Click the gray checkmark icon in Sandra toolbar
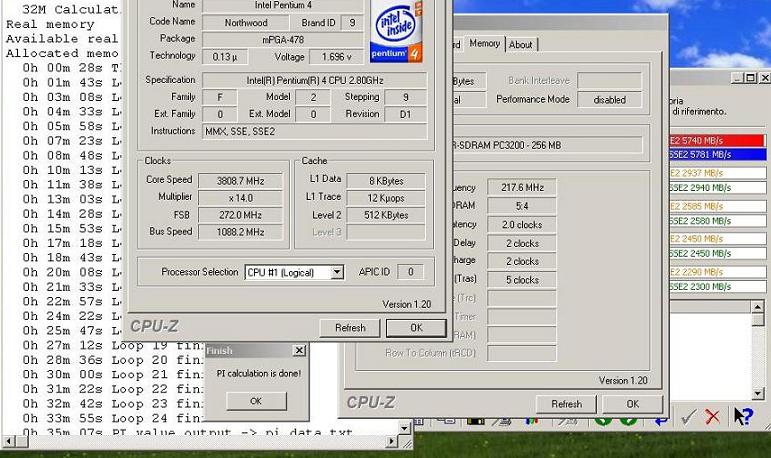This screenshot has width=771, height=458. (688, 417)
